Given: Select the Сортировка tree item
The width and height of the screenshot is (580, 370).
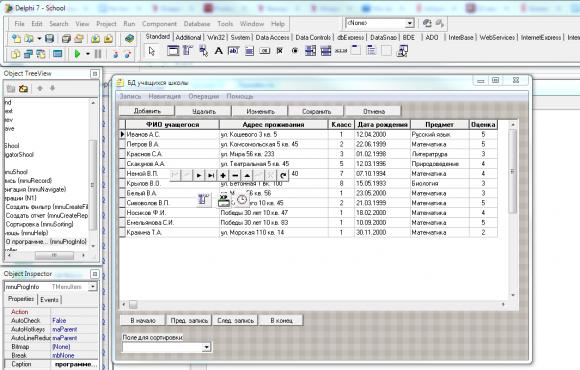Looking at the screenshot, I should 40,224.
